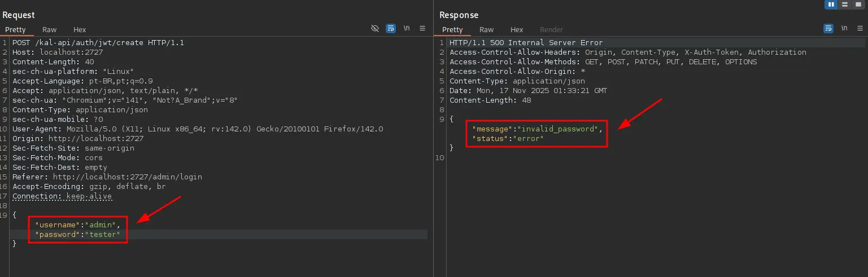
Task: Click Content-Length: 48 response header
Action: click(490, 100)
